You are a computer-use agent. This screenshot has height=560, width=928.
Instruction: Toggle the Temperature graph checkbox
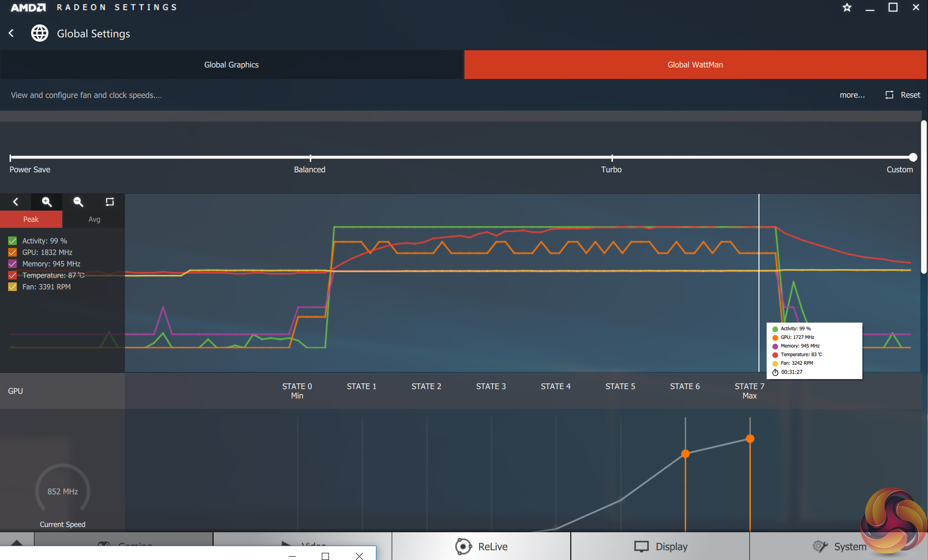pyautogui.click(x=12, y=275)
